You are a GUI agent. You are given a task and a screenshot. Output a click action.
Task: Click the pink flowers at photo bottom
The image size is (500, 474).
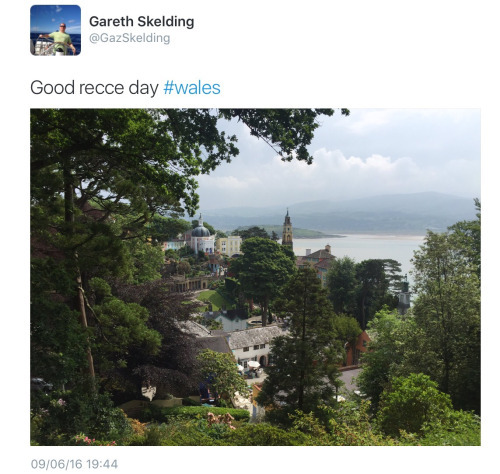(221, 419)
